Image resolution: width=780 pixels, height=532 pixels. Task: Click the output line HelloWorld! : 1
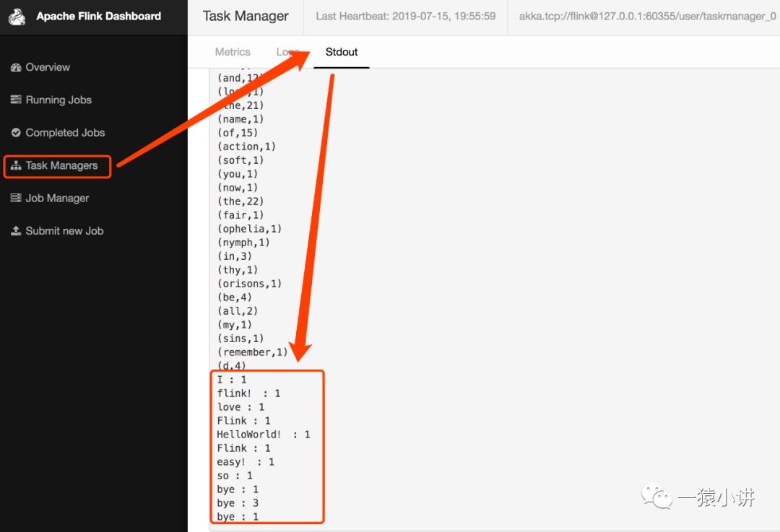(264, 435)
